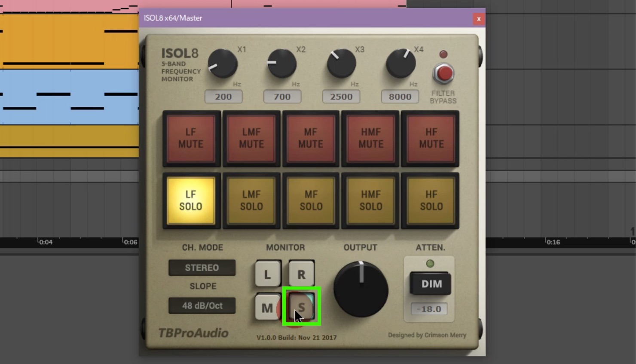The height and width of the screenshot is (364, 636).
Task: Toggle the MF MUTE button
Action: (311, 139)
